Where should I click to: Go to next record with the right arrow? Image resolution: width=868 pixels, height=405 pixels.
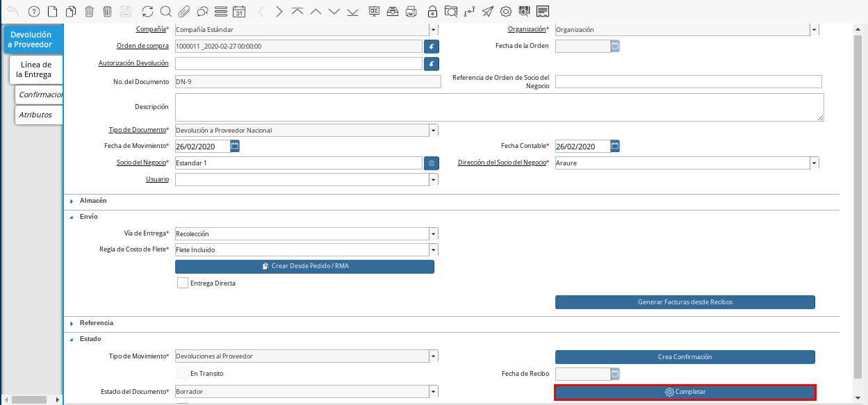pos(279,11)
